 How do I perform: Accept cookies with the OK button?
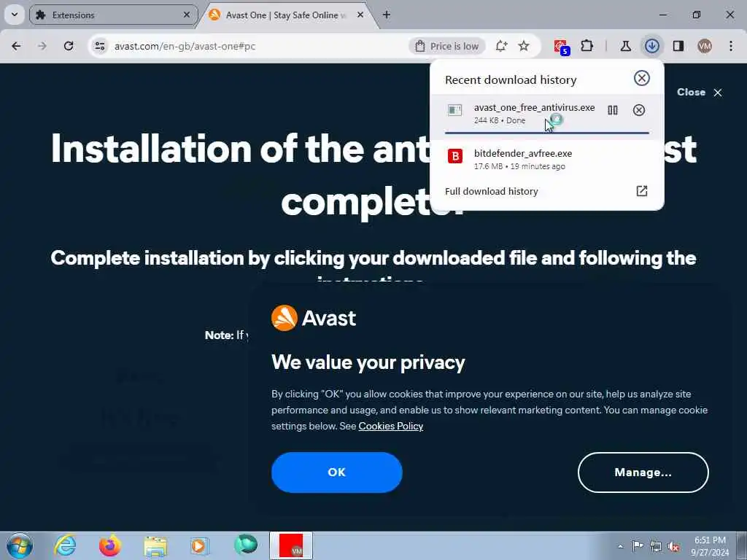click(x=337, y=472)
